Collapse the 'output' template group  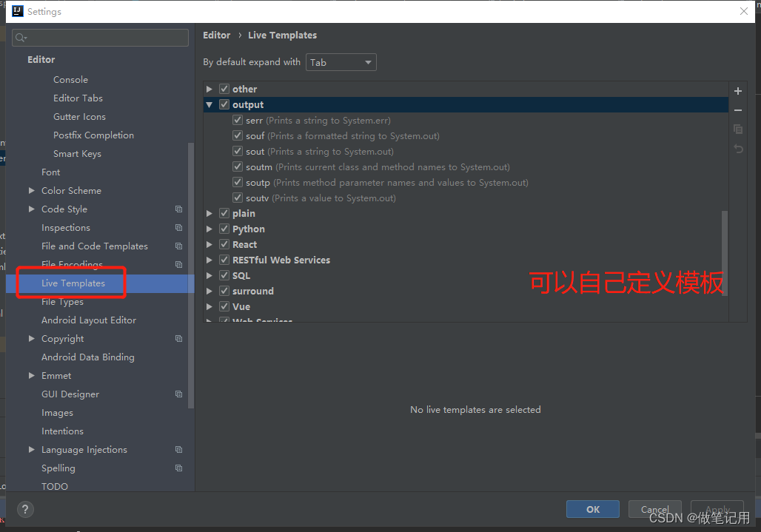coord(209,104)
